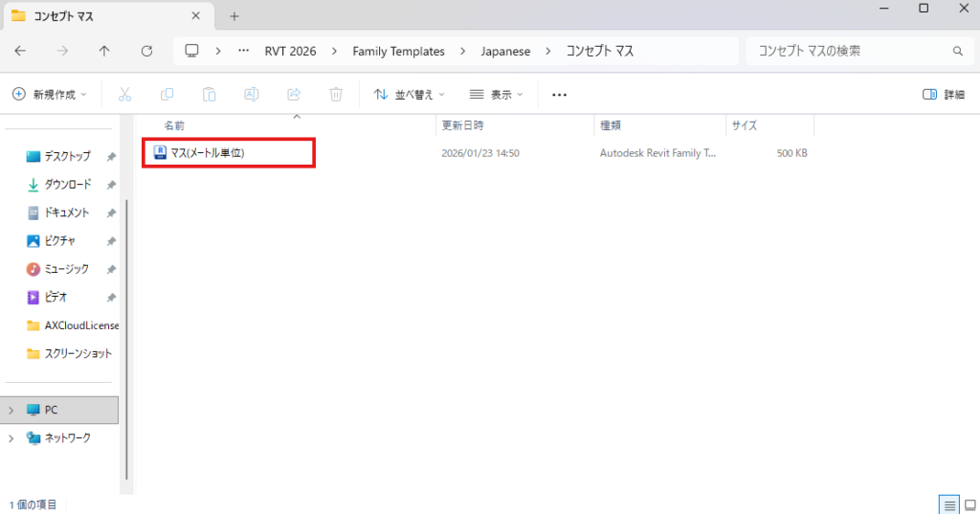Viewport: 980px width, 514px height.
Task: Toggle the 詳細 details pane
Action: [943, 95]
